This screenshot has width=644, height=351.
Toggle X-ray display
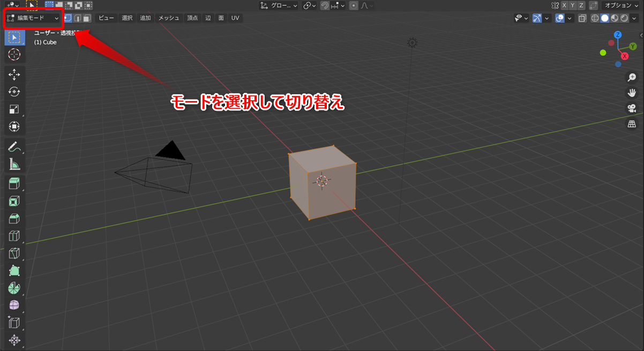click(582, 18)
